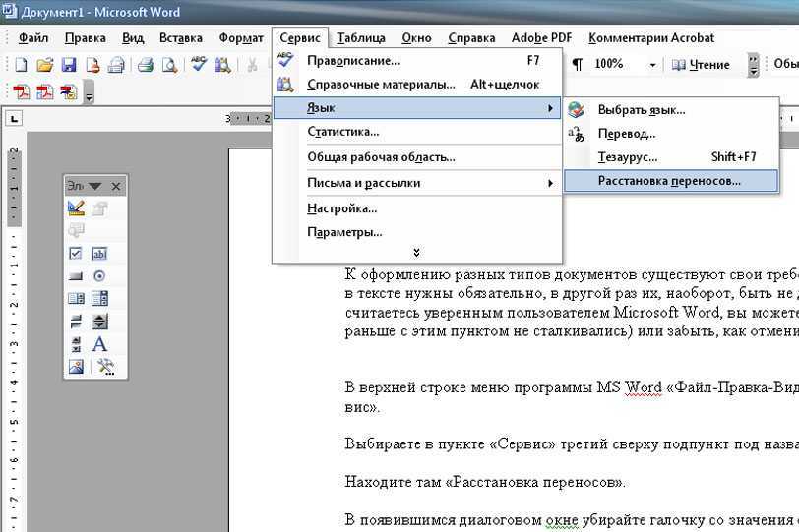Viewport: 799px width, 532px height.
Task: Expand the full Сервис menu with chevrons
Action: [416, 253]
